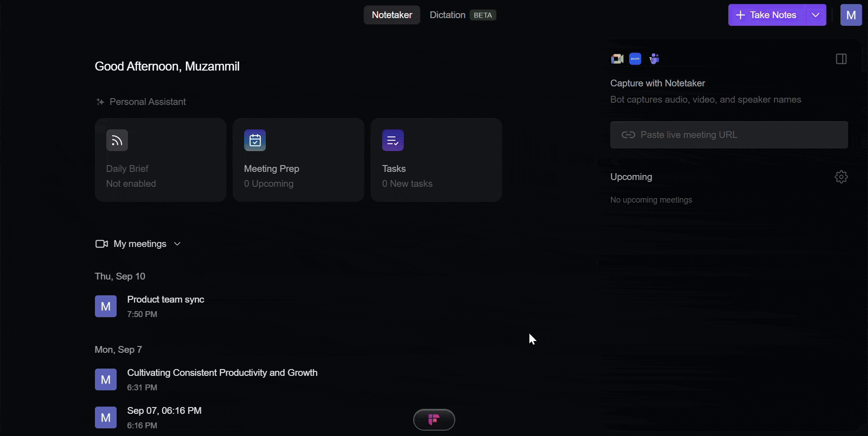Open the Daily Brief card
Image resolution: width=868 pixels, height=436 pixels.
160,160
